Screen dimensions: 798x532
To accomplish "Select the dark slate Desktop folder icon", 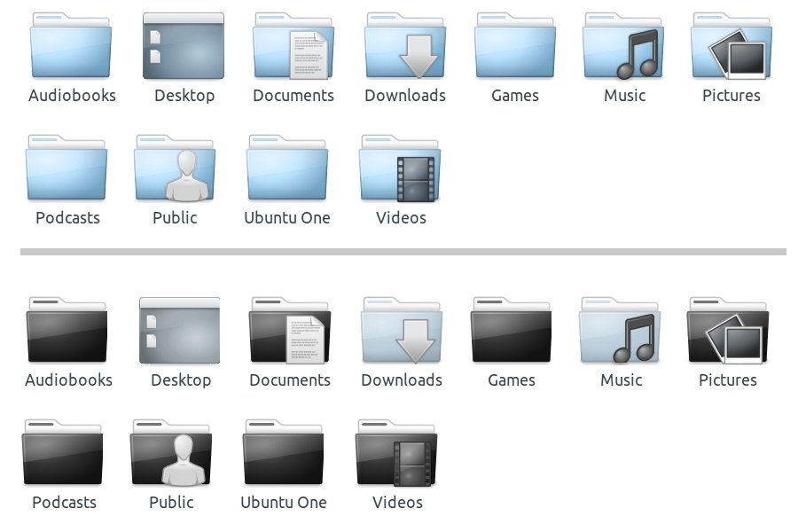I will point(184,47).
